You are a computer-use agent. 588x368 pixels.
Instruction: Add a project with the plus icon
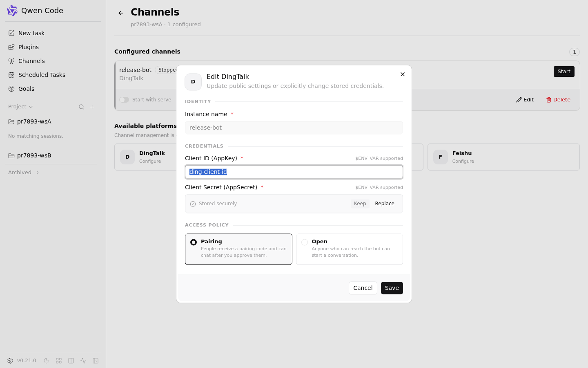[x=92, y=107]
